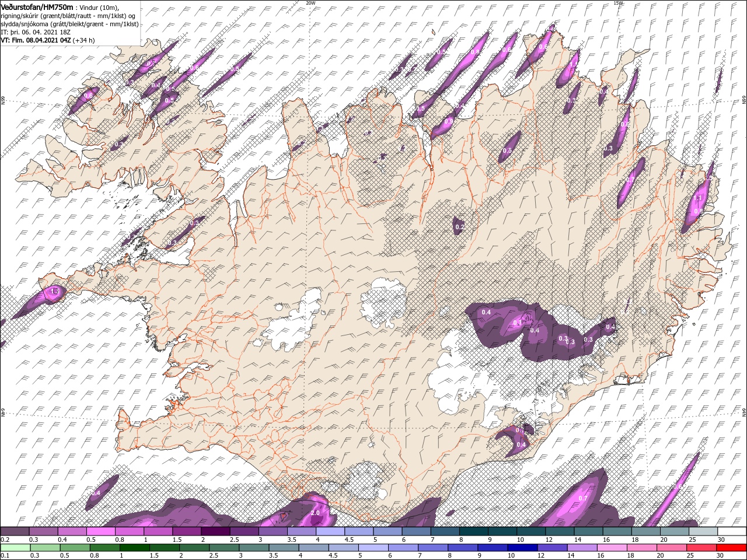Viewport: 747px width, 560px height.
Task: Click the 1.3 precipitation value off the west coast
Action: click(55, 290)
